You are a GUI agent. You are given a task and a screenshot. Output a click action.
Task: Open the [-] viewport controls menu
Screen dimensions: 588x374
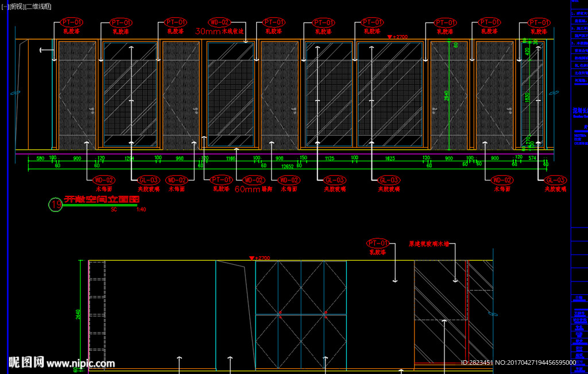(x=5, y=6)
